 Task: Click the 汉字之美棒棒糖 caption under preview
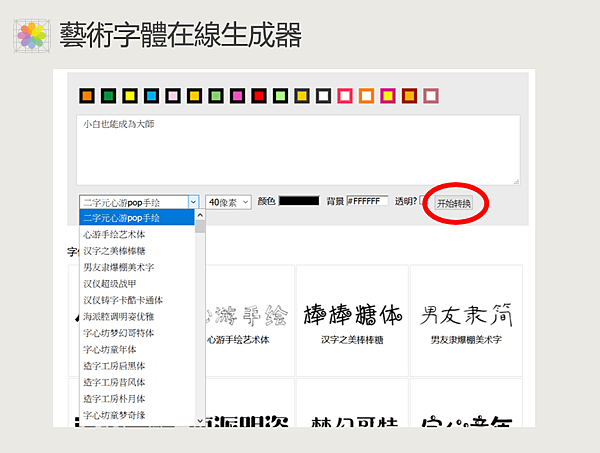(352, 340)
